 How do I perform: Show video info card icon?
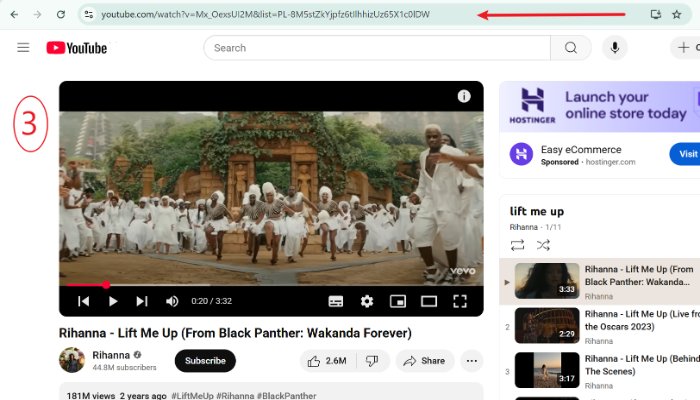pos(464,96)
